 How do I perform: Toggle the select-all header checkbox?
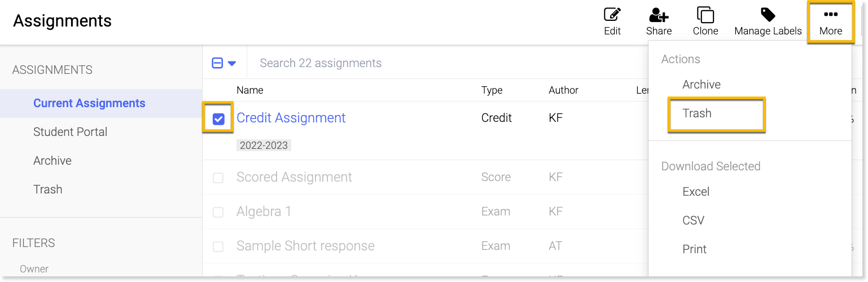pyautogui.click(x=217, y=63)
